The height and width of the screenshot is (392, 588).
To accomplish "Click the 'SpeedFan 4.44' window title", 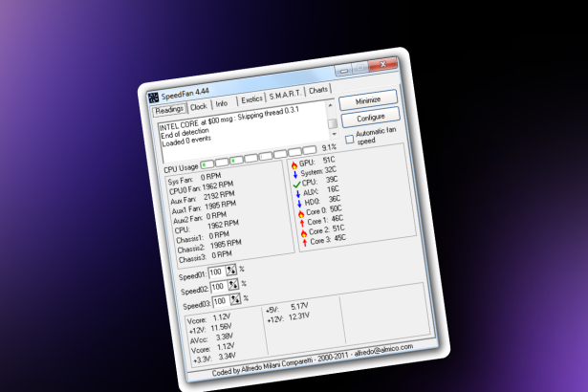I will click(x=185, y=93).
